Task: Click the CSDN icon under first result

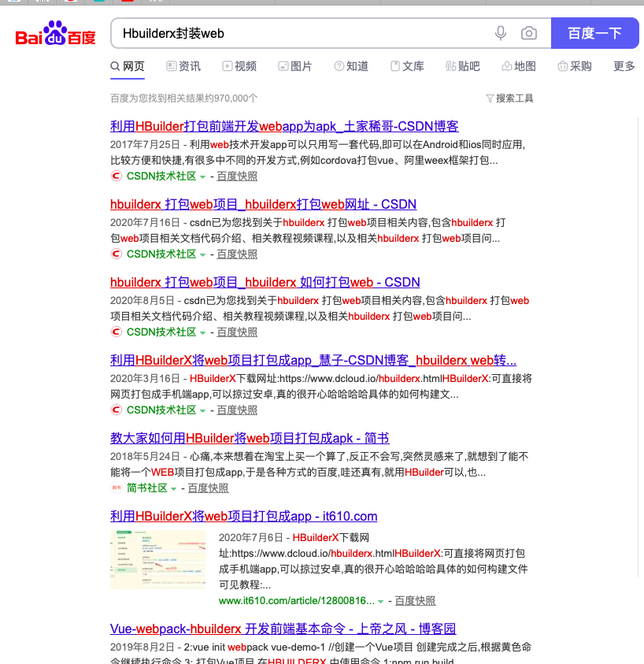Action: click(x=116, y=176)
